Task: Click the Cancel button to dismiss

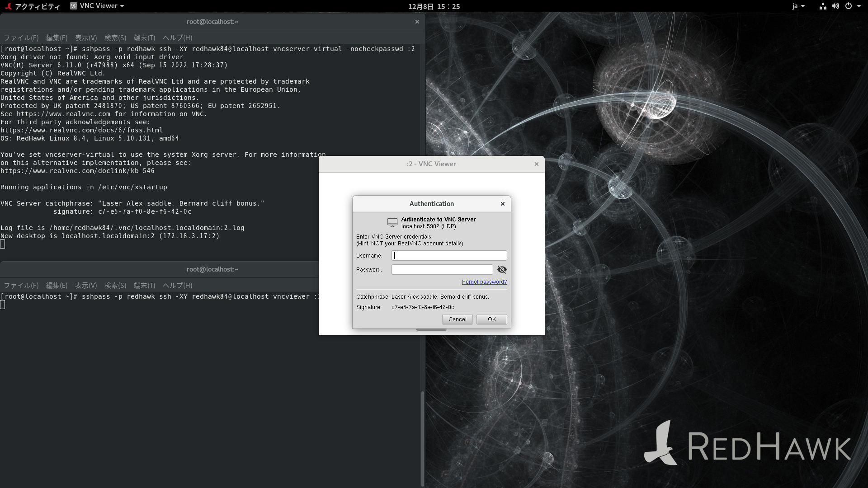Action: [x=457, y=319]
